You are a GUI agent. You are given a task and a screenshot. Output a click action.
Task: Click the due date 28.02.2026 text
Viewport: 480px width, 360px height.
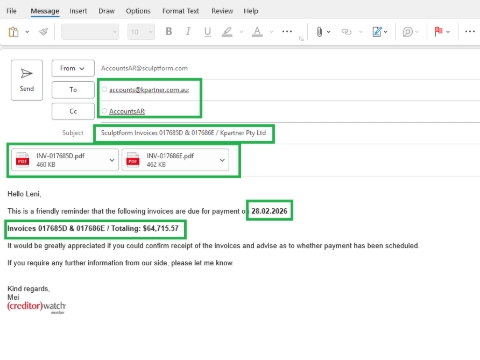point(269,211)
